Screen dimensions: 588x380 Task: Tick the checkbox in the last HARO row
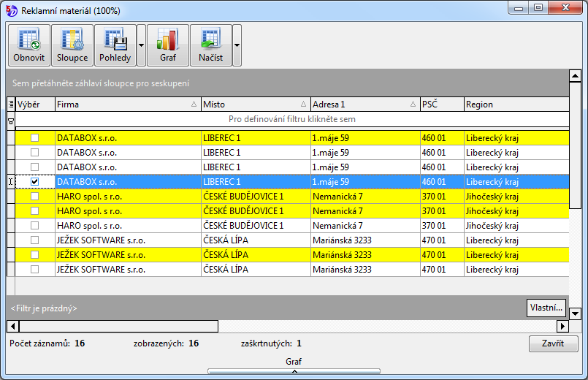click(x=34, y=226)
